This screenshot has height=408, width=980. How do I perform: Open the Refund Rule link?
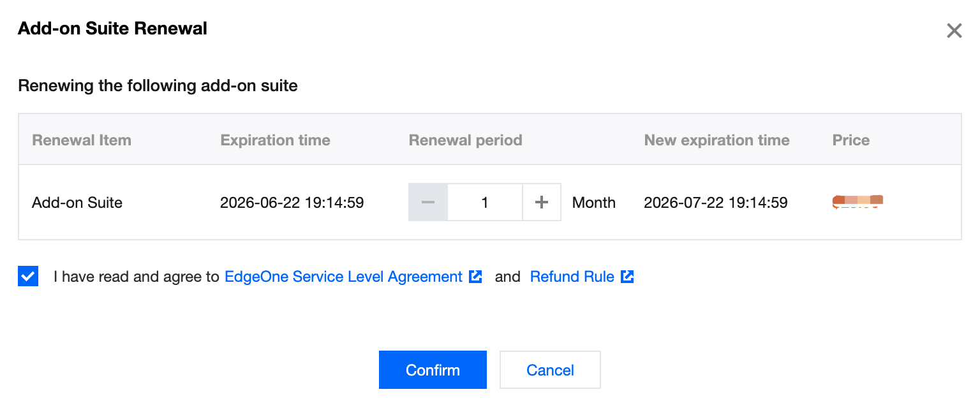(572, 277)
